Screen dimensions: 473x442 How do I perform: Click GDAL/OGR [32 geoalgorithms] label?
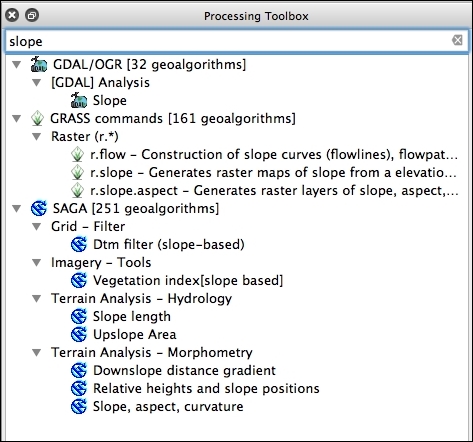coord(149,64)
